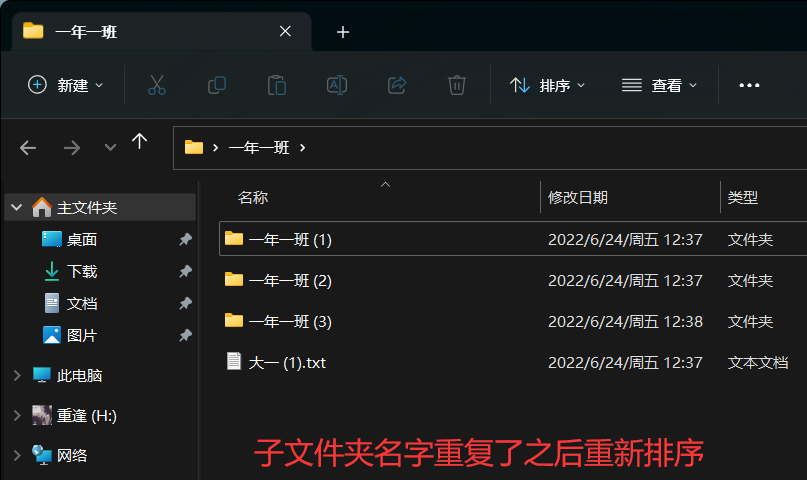Add a new tab with plus button
807x480 pixels.
[343, 32]
